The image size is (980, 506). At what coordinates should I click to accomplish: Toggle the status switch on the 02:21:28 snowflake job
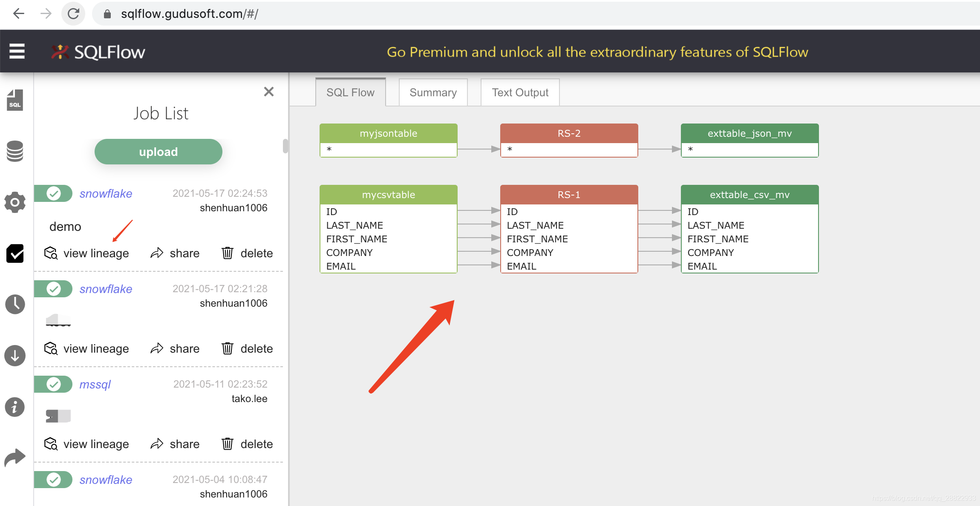[53, 289]
